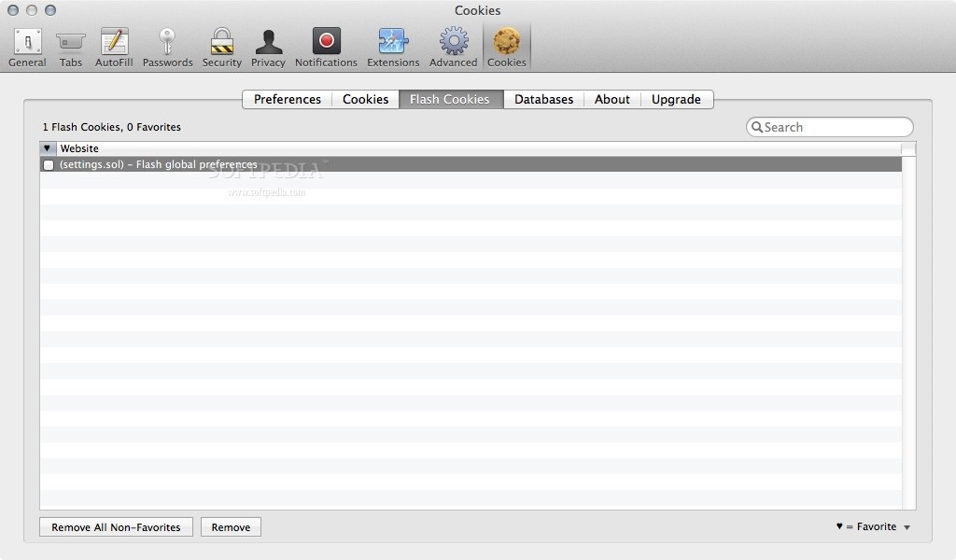
Task: Select the Cookies cookie icon
Action: [x=507, y=42]
